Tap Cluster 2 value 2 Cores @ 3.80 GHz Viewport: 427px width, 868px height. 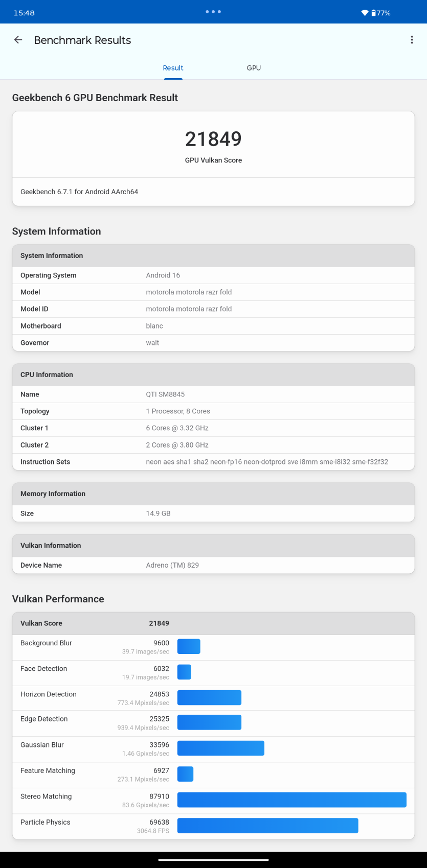coord(177,445)
